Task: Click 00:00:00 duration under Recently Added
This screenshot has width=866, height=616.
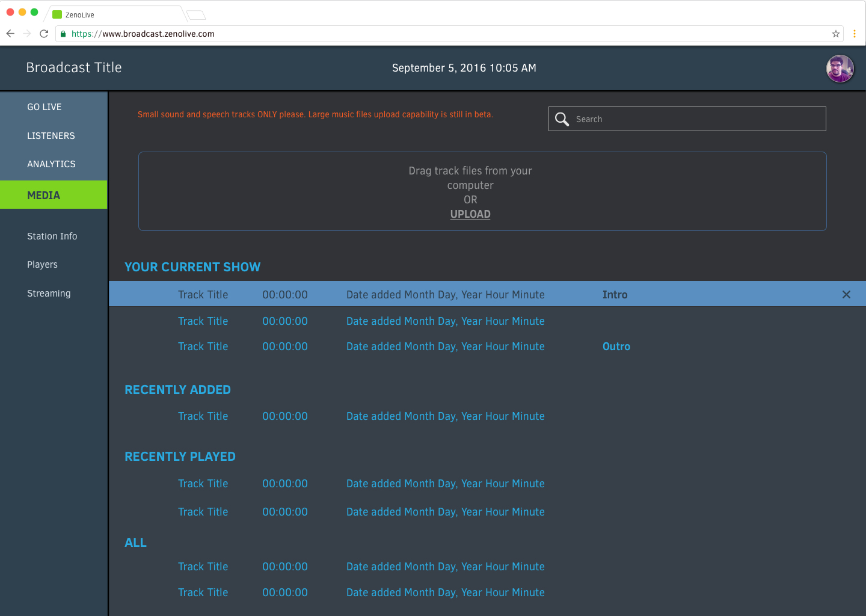Action: point(285,416)
